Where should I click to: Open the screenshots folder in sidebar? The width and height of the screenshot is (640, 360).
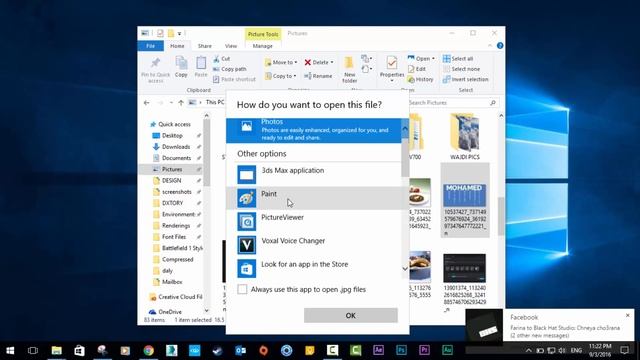(x=176, y=192)
